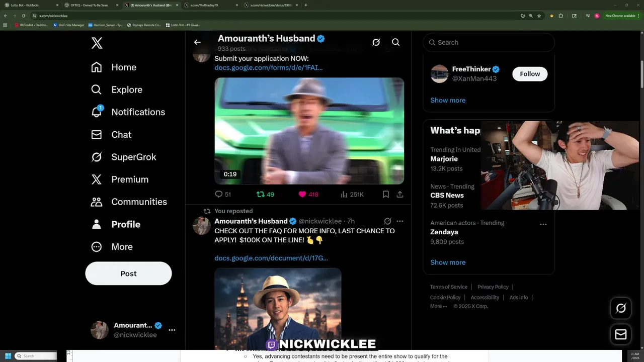Open the UniFi Site Manager bookmark
The image size is (644, 362).
69,25
